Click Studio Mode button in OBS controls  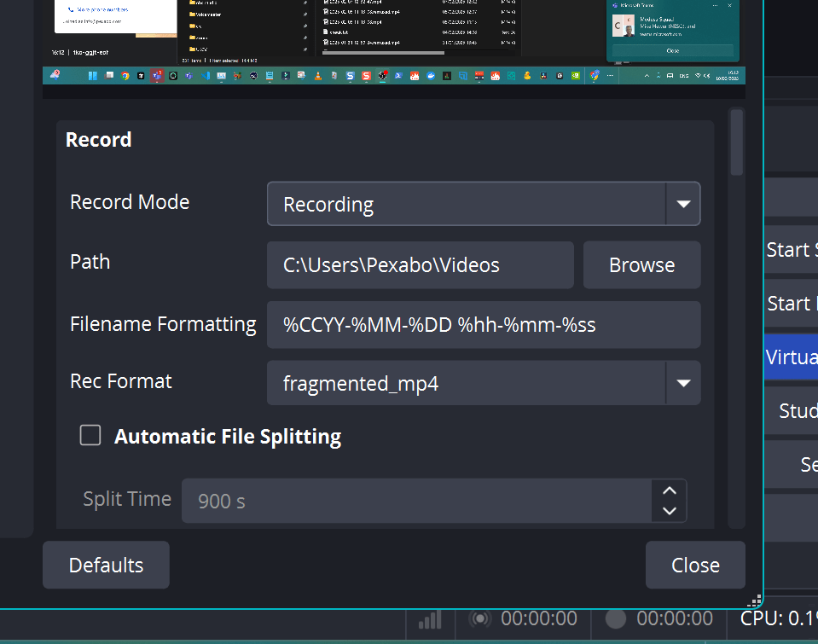(792, 411)
